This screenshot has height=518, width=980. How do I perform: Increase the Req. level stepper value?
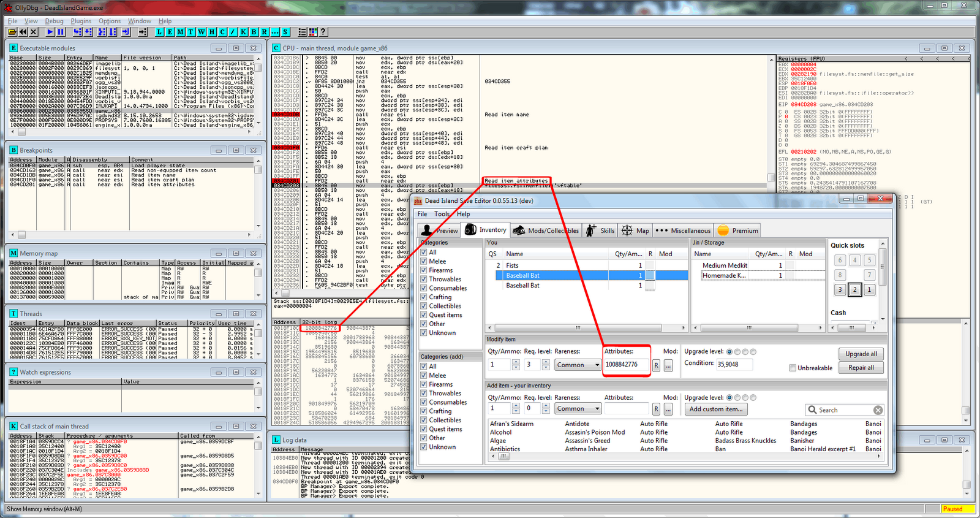[545, 362]
